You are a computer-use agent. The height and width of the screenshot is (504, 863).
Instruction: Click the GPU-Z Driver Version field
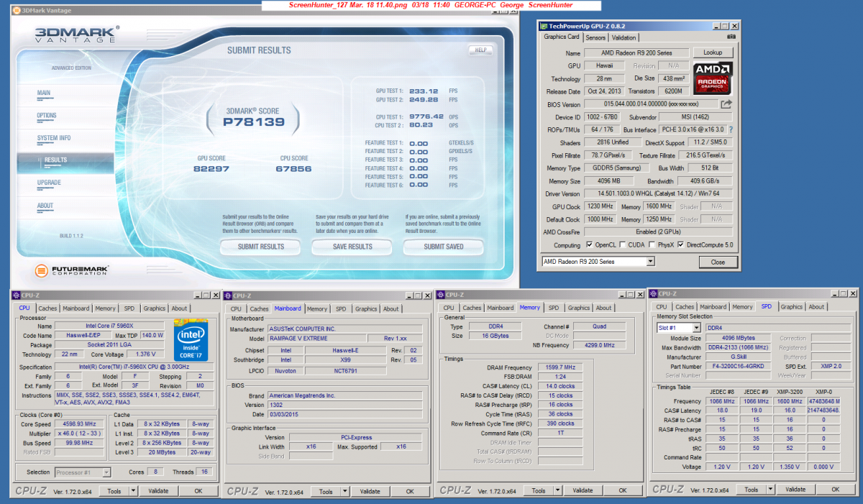click(x=657, y=193)
